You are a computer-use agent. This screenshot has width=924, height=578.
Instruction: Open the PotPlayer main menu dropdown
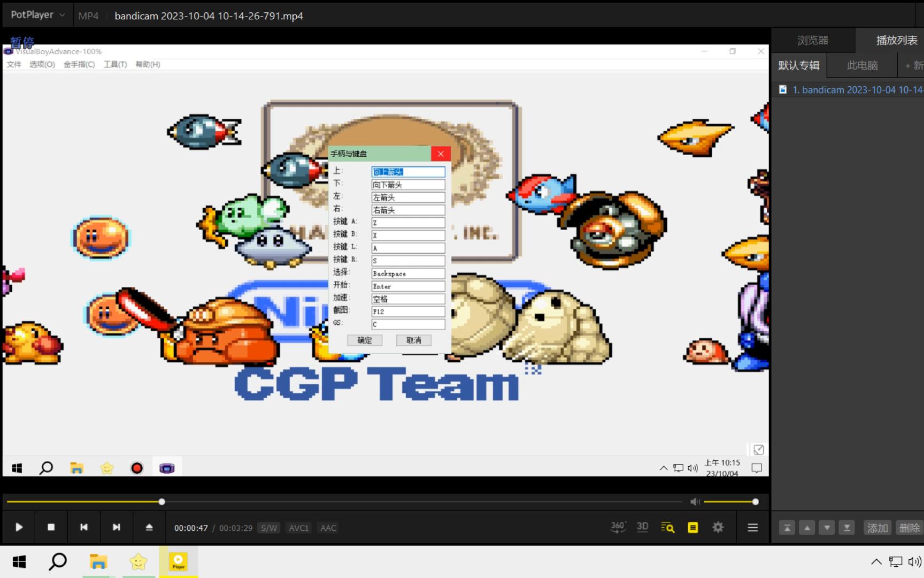coord(37,15)
